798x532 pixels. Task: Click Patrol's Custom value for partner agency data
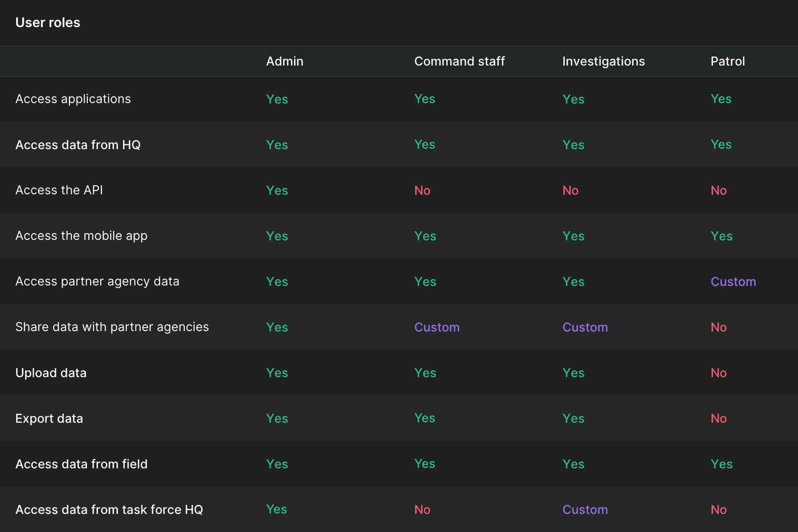coord(733,282)
